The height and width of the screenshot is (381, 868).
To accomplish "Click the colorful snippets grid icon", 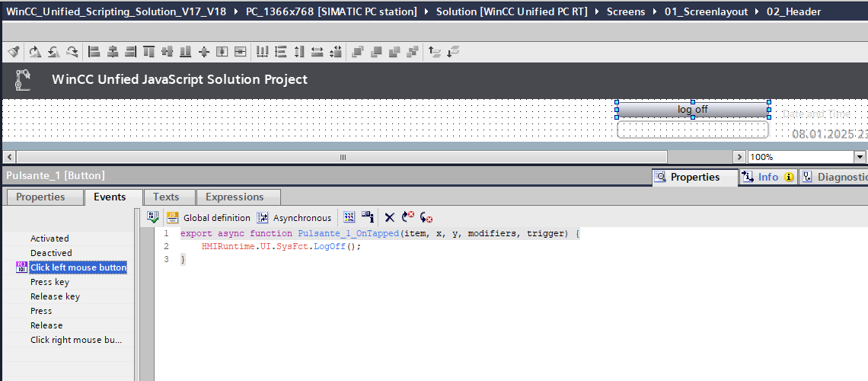I will point(349,218).
